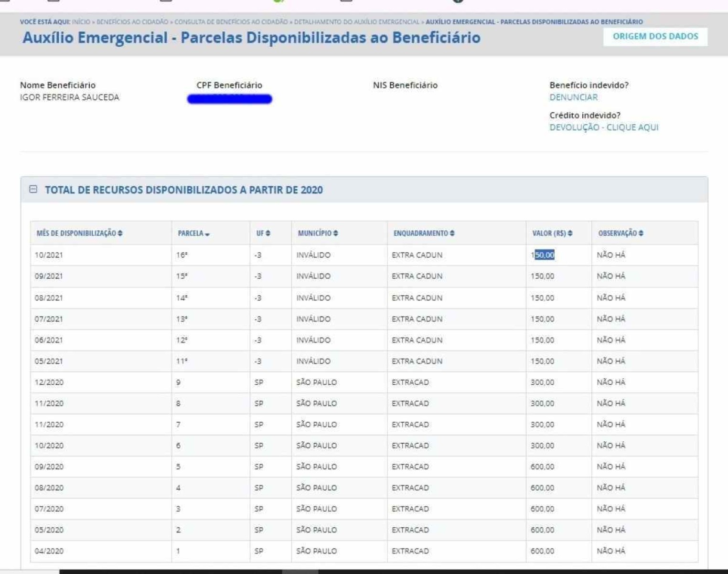Click the horizontal scrollbar thumb at bottom

click(300, 571)
